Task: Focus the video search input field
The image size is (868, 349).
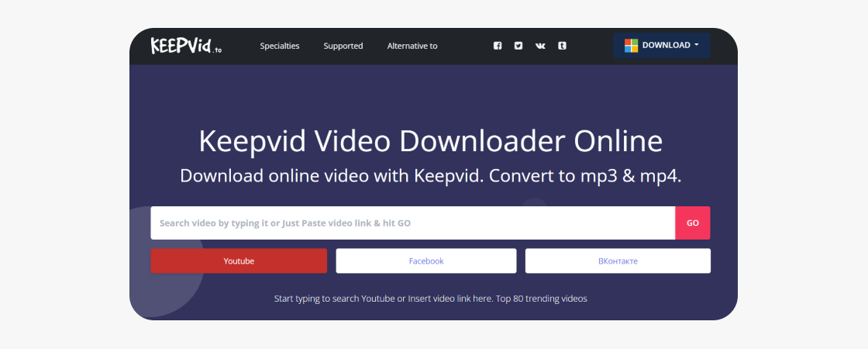Action: [x=412, y=223]
